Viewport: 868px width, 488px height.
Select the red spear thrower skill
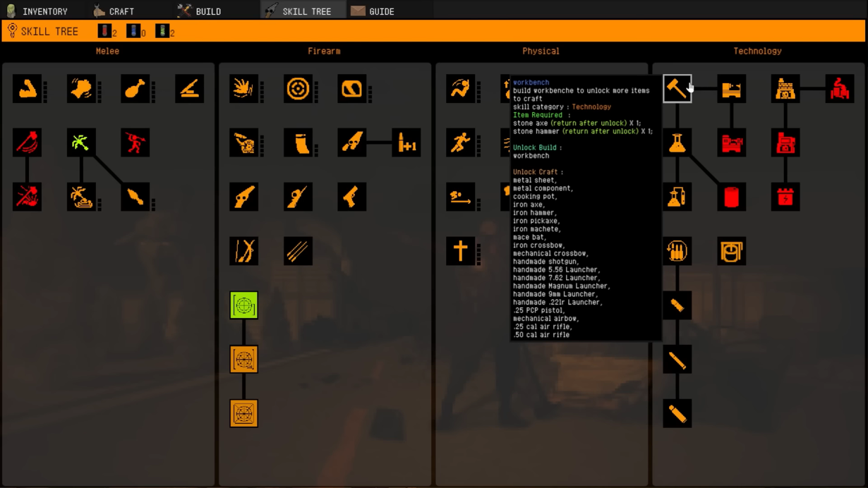pos(135,142)
